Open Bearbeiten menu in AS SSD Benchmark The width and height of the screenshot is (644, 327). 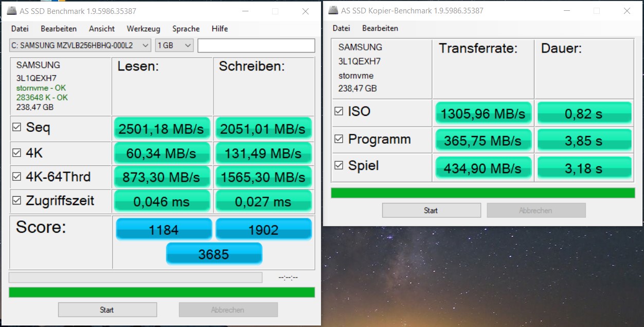coord(59,29)
